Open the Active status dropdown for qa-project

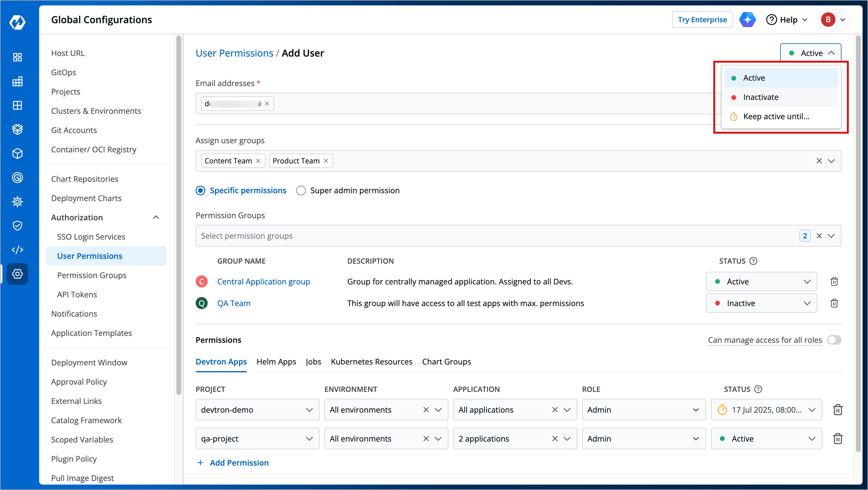click(x=766, y=439)
